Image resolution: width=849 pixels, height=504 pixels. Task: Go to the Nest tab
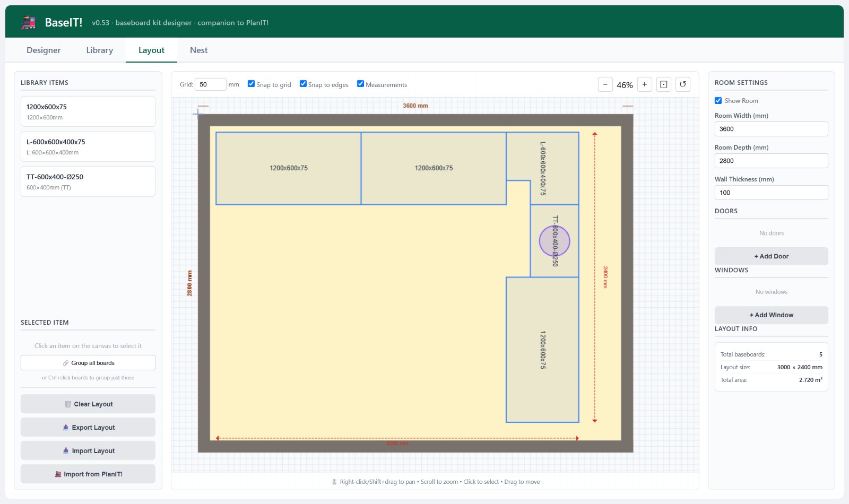(x=198, y=50)
